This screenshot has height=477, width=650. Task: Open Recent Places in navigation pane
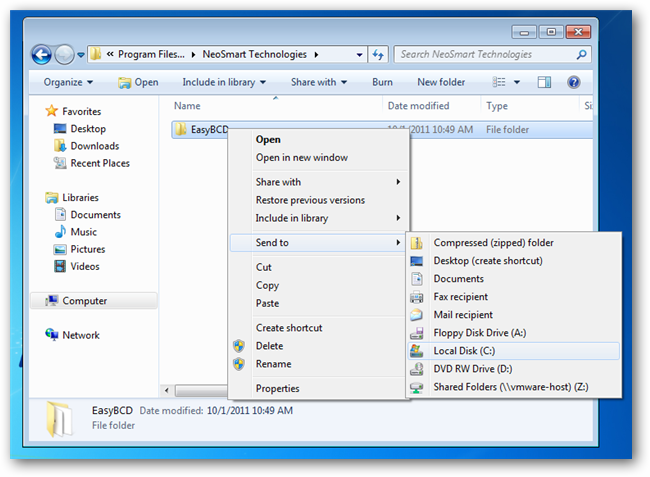(92, 164)
